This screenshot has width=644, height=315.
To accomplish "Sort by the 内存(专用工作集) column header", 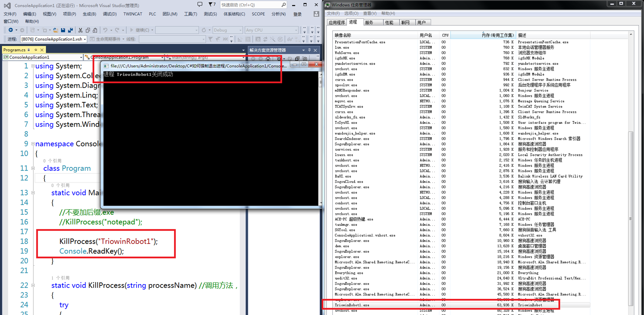I will [x=483, y=35].
